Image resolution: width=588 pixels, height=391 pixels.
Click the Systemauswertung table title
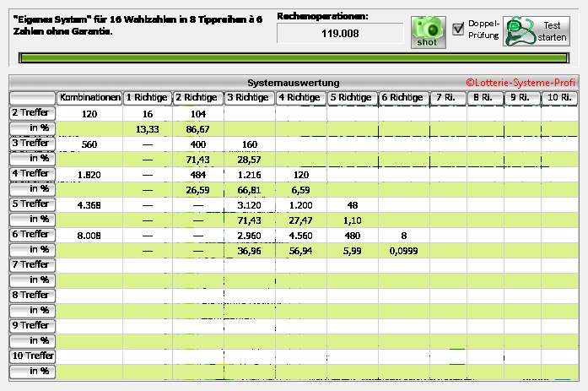pos(293,83)
